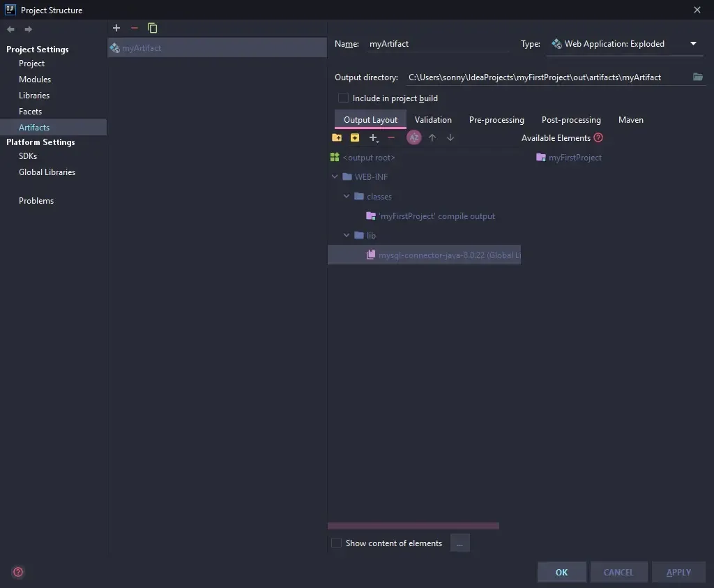The height and width of the screenshot is (588, 714).
Task: Click the create archive icon in Output Layout
Action: coord(355,137)
